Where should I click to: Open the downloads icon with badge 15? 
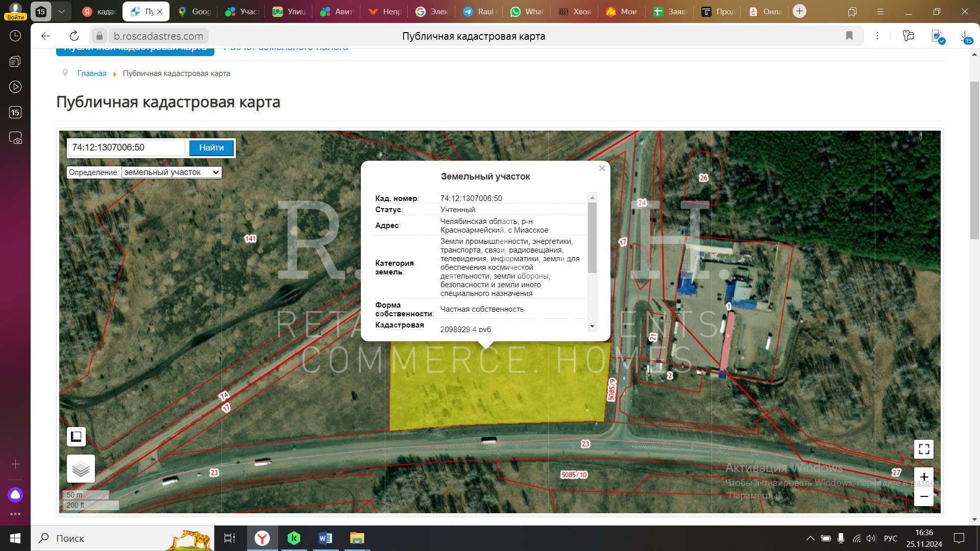966,37
